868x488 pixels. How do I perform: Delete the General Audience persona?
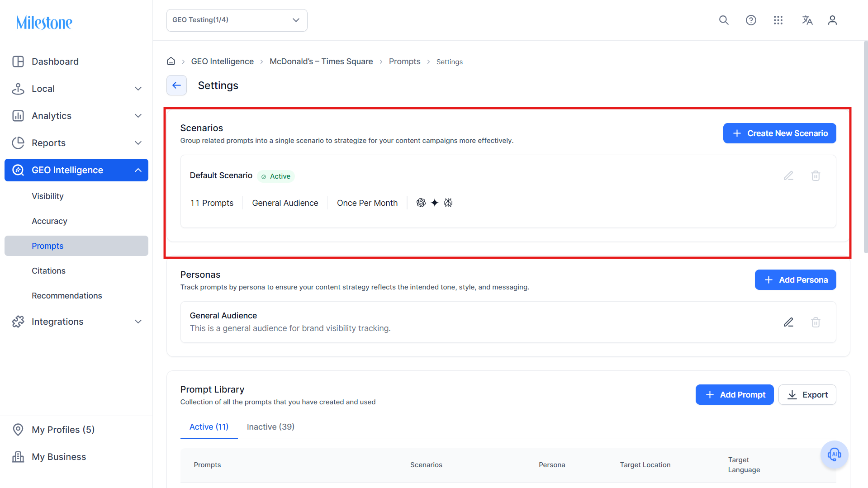pos(816,322)
